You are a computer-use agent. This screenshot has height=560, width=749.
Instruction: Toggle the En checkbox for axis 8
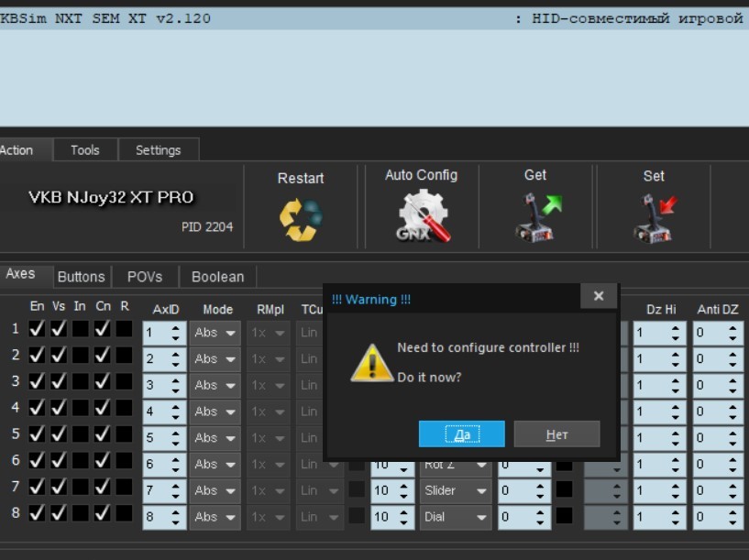(37, 512)
